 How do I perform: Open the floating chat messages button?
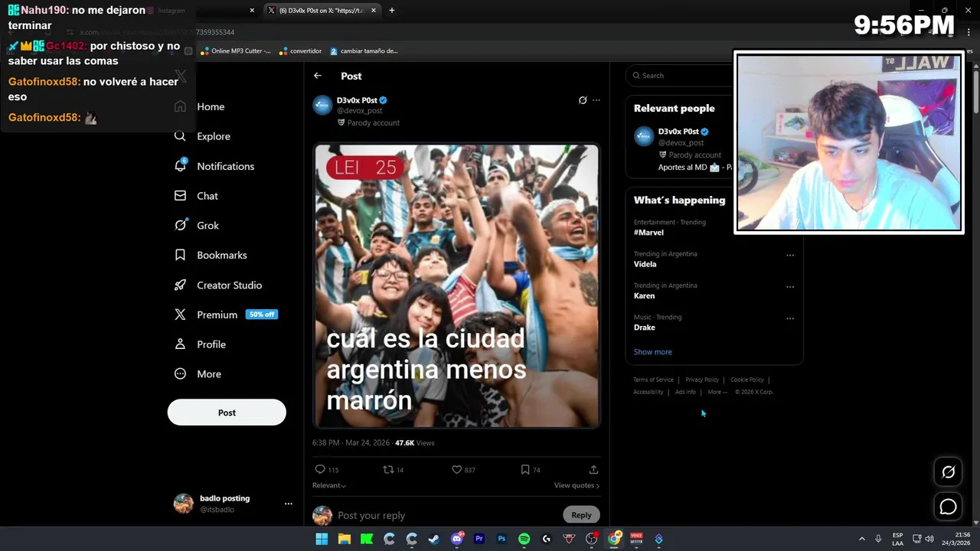click(x=948, y=507)
